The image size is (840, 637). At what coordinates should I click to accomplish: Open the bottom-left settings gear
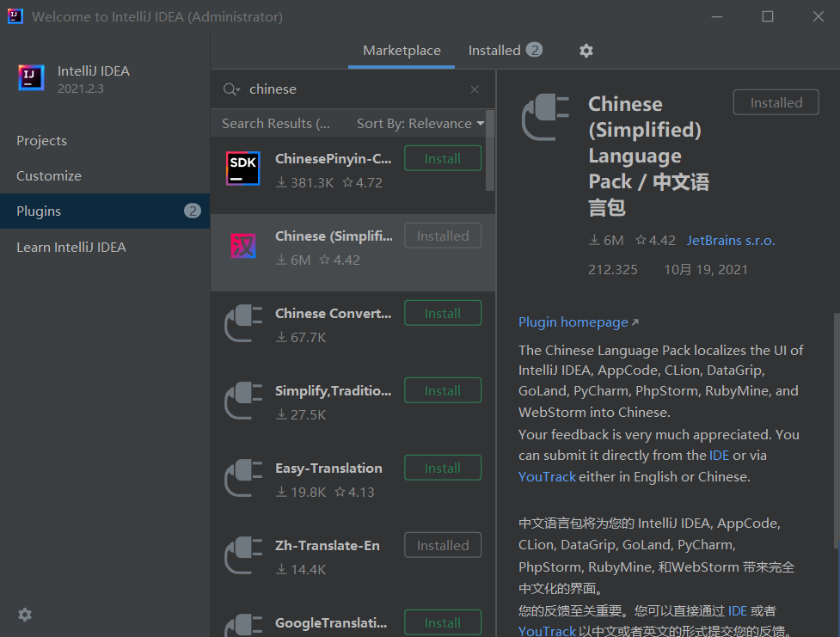25,615
